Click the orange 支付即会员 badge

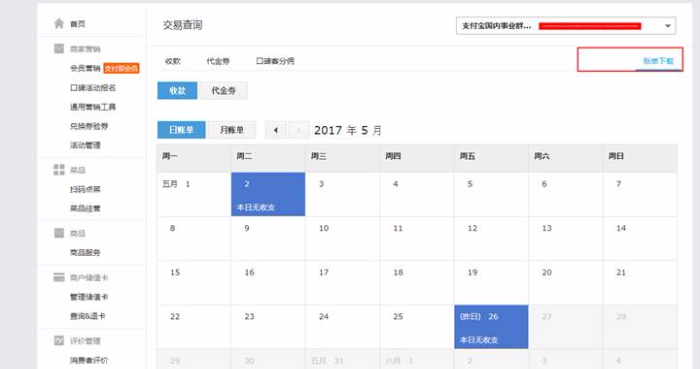(121, 68)
